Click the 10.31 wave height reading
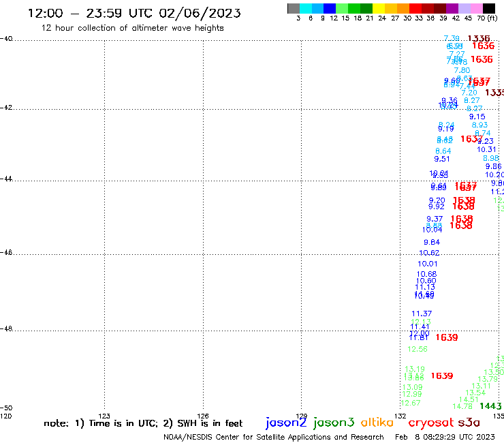 (486, 149)
